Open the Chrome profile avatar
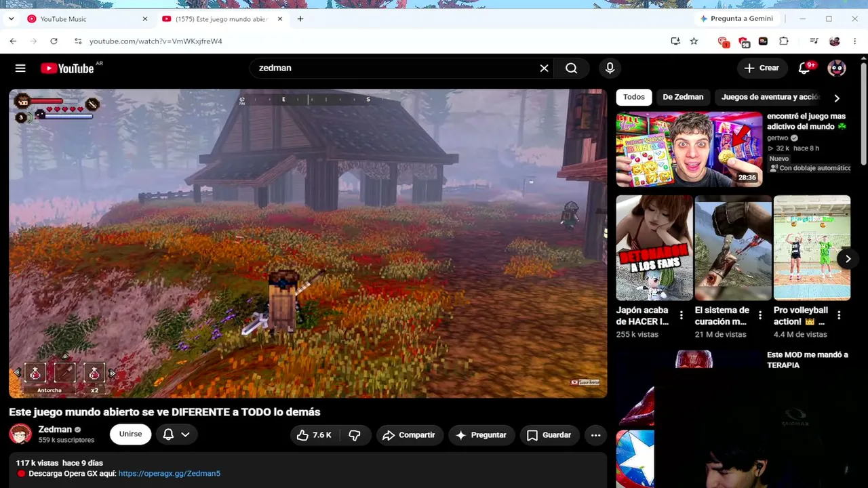Screen dimensions: 868x488 click(x=835, y=41)
